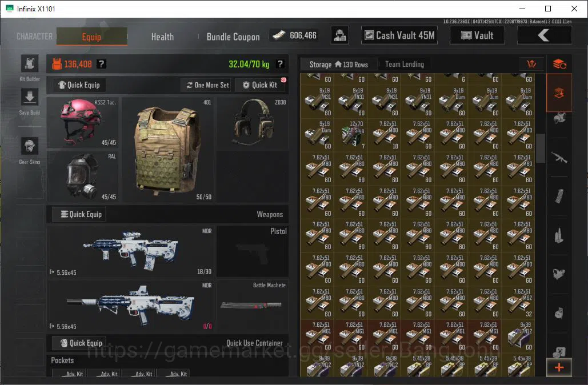Select the 7.62x51 M80 stack with count 18
The height and width of the screenshot is (385, 588).
(x=385, y=135)
